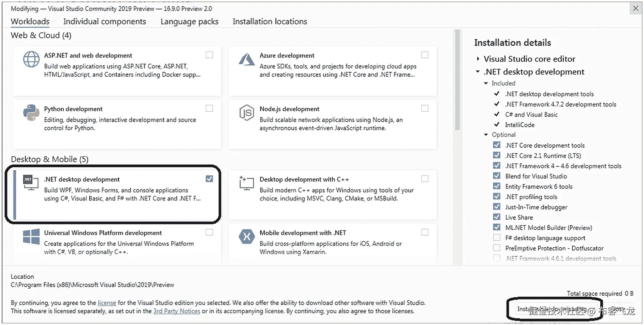This screenshot has width=644, height=325.
Task: Click the Desktop & Mobile (5) heading
Action: click(x=50, y=159)
